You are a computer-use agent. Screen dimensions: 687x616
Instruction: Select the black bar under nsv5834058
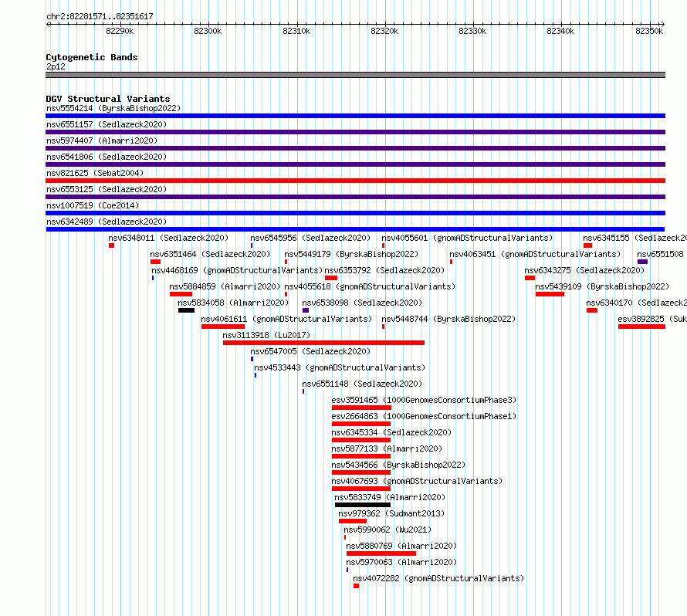(186, 310)
